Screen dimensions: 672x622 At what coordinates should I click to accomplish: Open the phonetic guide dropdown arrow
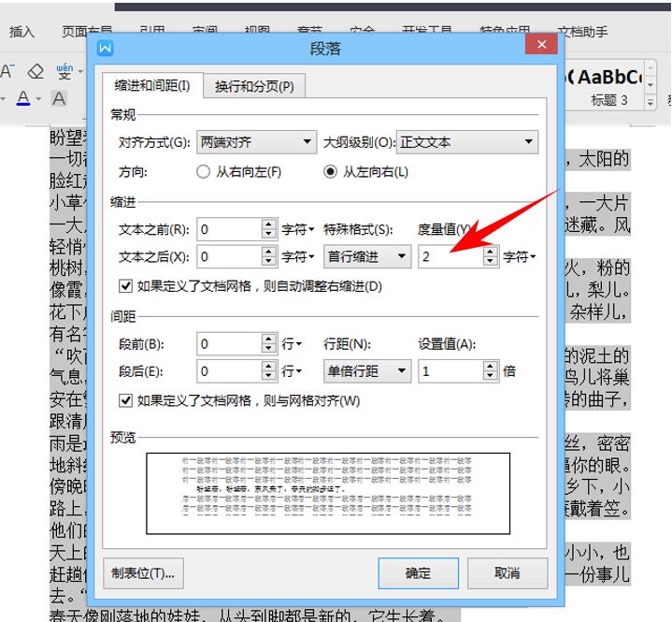[80, 72]
